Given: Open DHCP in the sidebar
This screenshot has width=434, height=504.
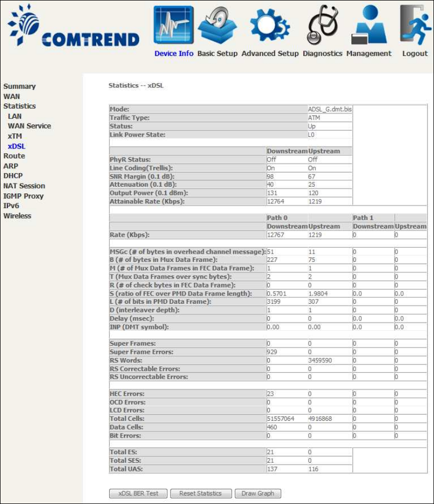Looking at the screenshot, I should pos(13,176).
